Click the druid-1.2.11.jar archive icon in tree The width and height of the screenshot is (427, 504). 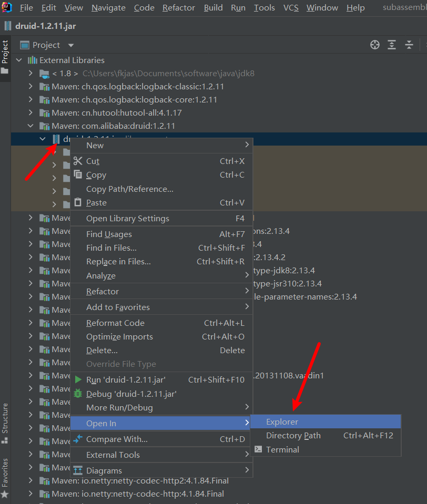tap(56, 139)
